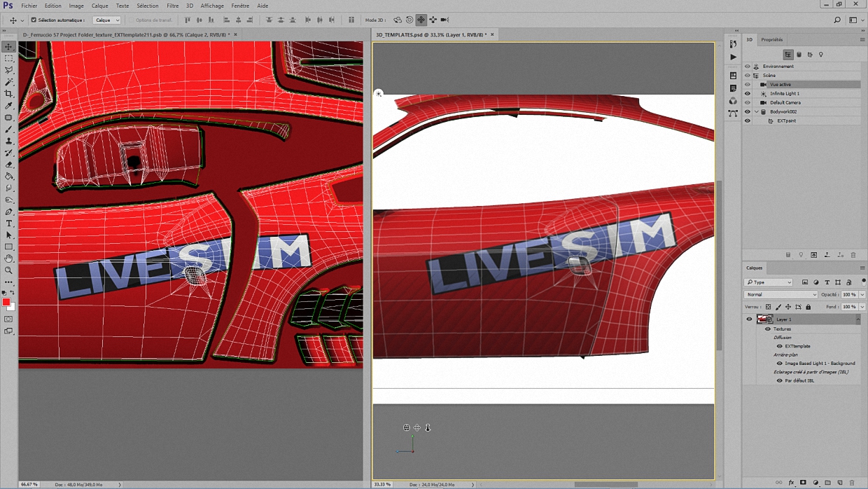Click the search icon in options bar

[x=837, y=20]
